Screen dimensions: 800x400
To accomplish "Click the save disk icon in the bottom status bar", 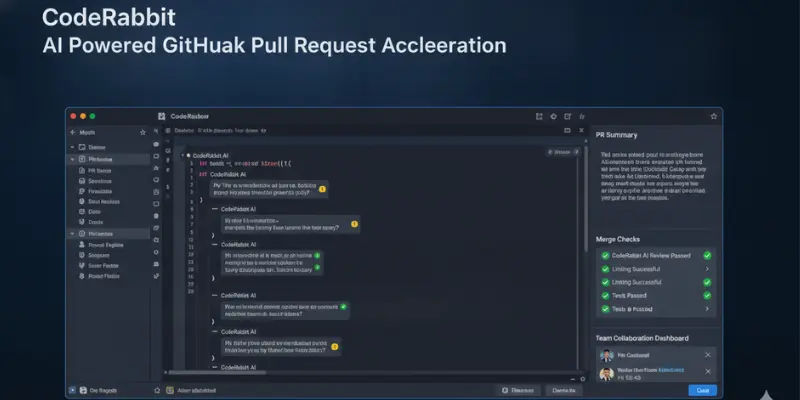I will click(x=84, y=390).
